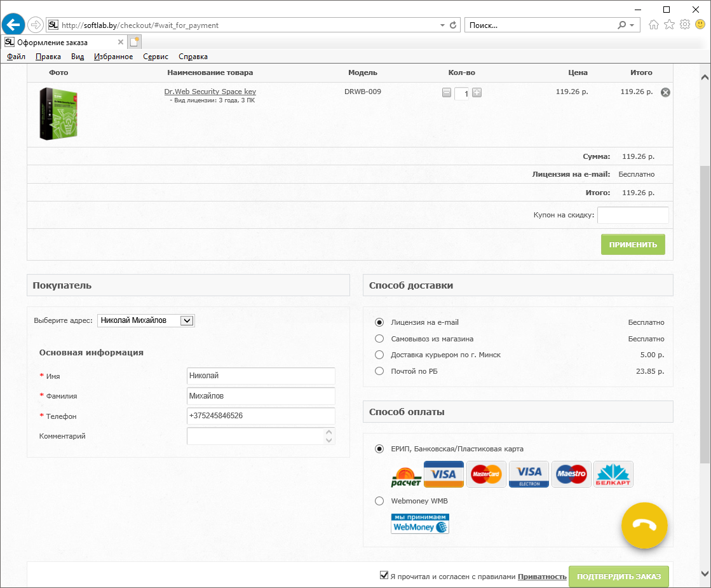
Task: Click the Visa Electron logo
Action: click(x=529, y=474)
